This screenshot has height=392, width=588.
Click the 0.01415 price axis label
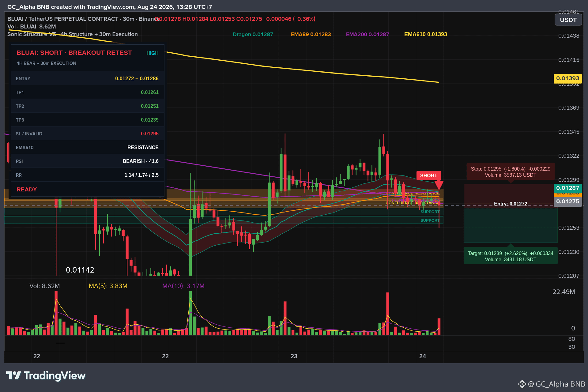[569, 60]
